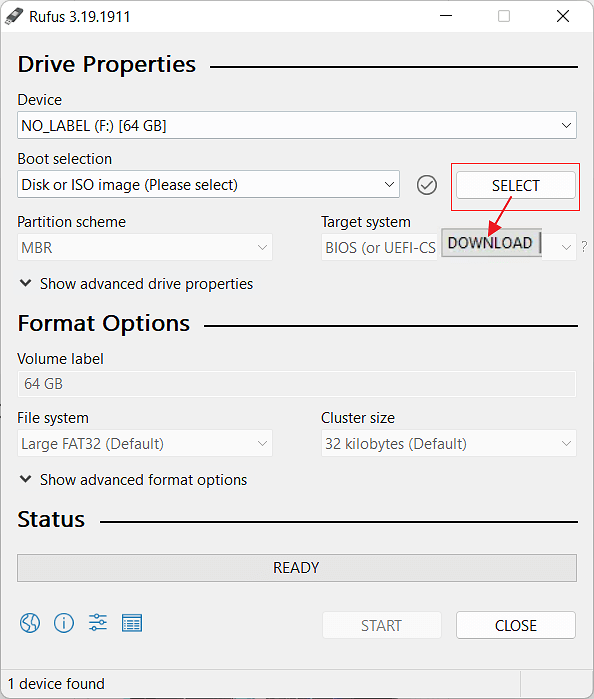Click the Format Options heading
594x699 pixels.
point(103,323)
